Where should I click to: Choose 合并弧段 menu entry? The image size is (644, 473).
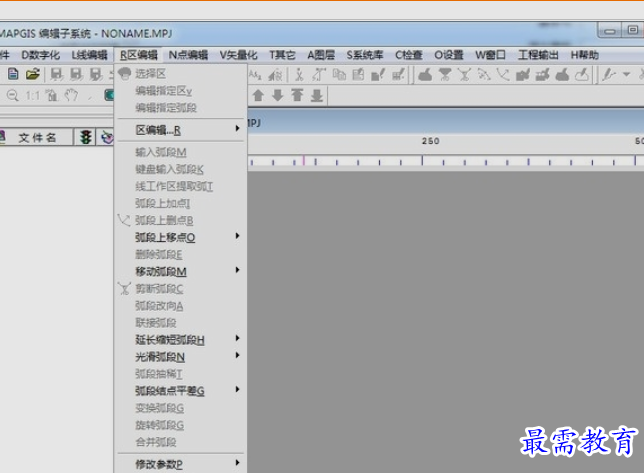[181, 442]
